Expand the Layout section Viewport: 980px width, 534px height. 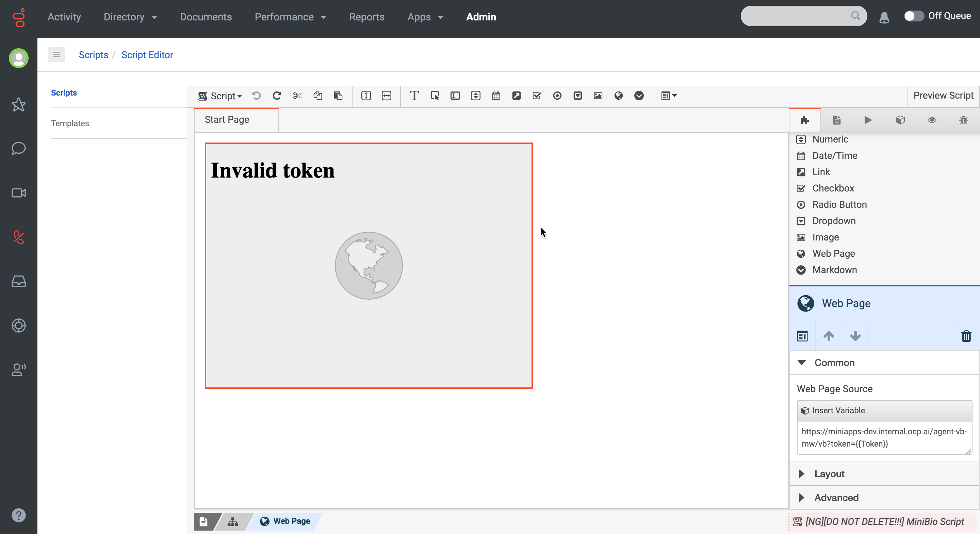(x=829, y=473)
